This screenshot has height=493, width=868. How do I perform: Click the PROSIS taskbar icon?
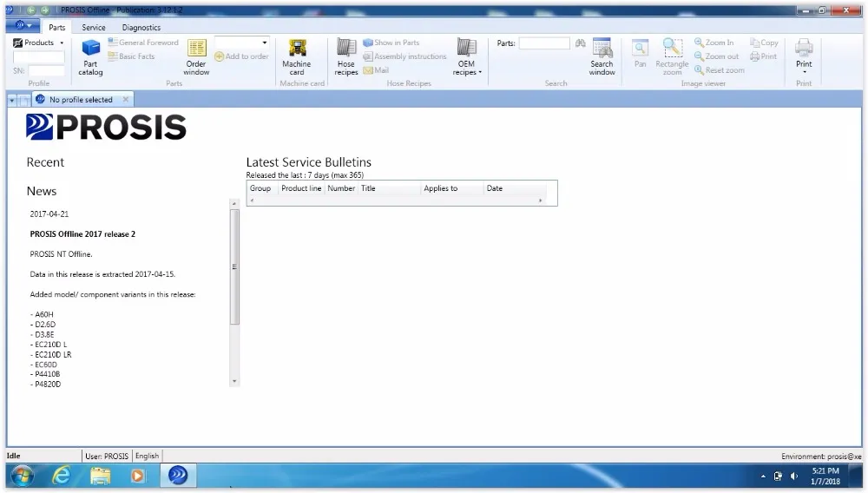coord(178,476)
